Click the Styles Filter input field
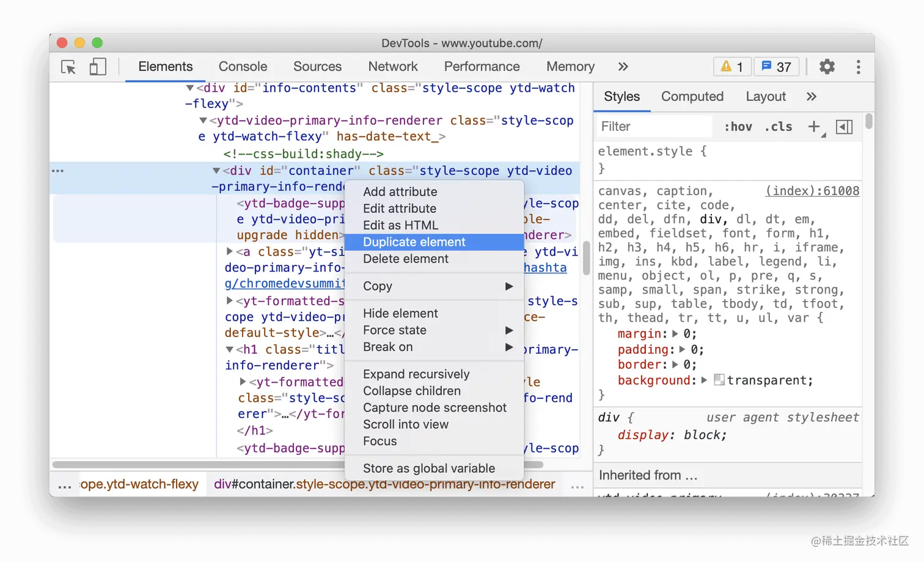Screen dimensions: 924x562 (x=654, y=127)
